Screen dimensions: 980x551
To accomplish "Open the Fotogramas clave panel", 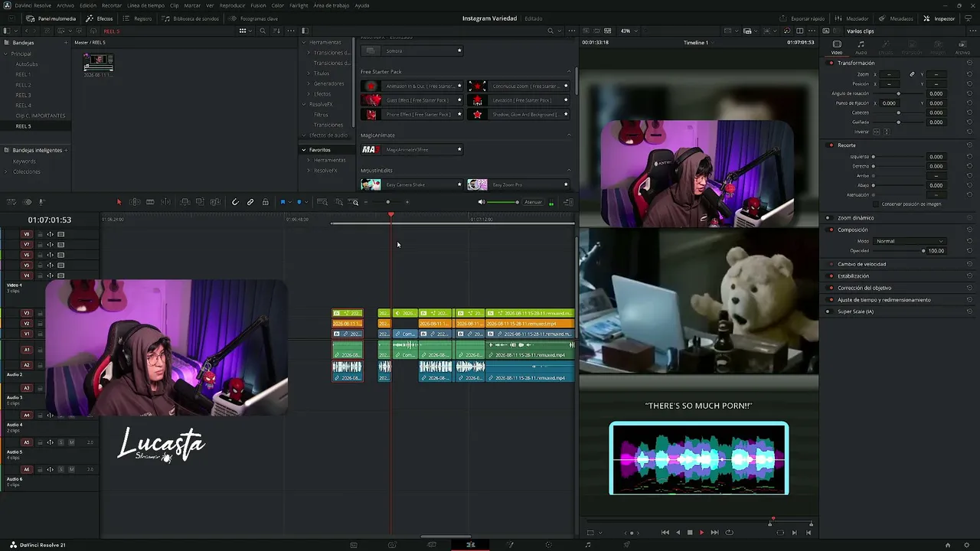I will tap(254, 18).
